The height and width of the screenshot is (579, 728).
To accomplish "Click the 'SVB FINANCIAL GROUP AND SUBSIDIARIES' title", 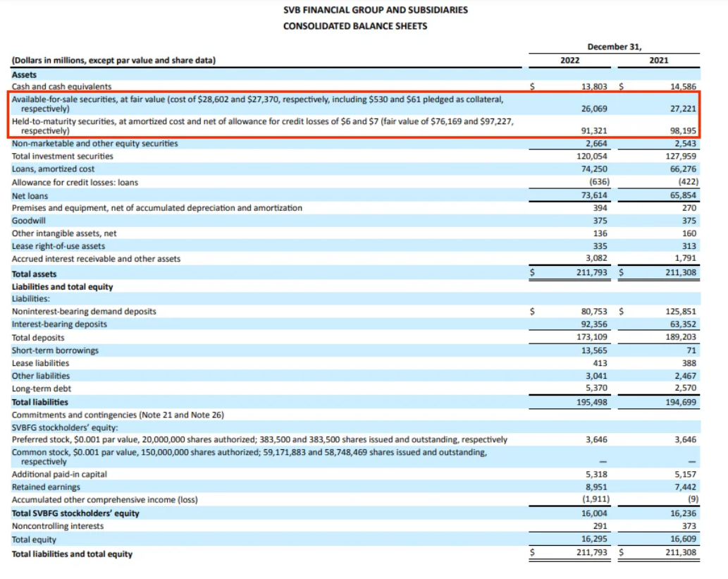I will click(376, 10).
